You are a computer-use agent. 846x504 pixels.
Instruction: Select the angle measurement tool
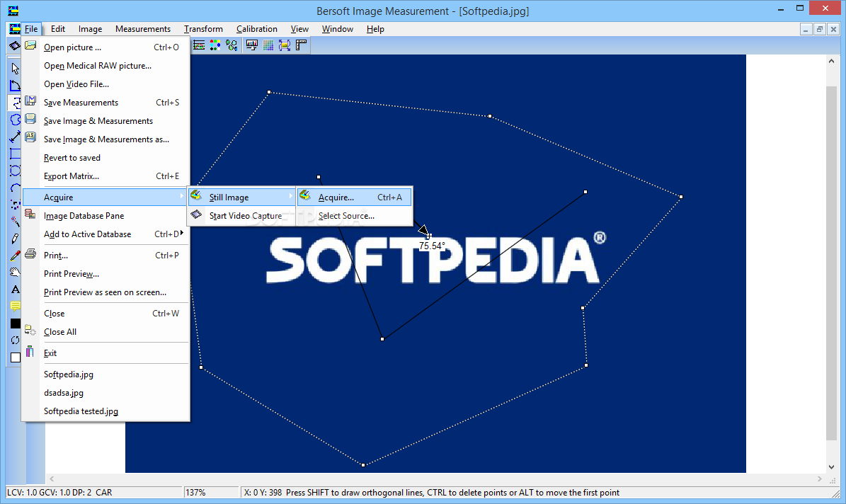coord(15,85)
